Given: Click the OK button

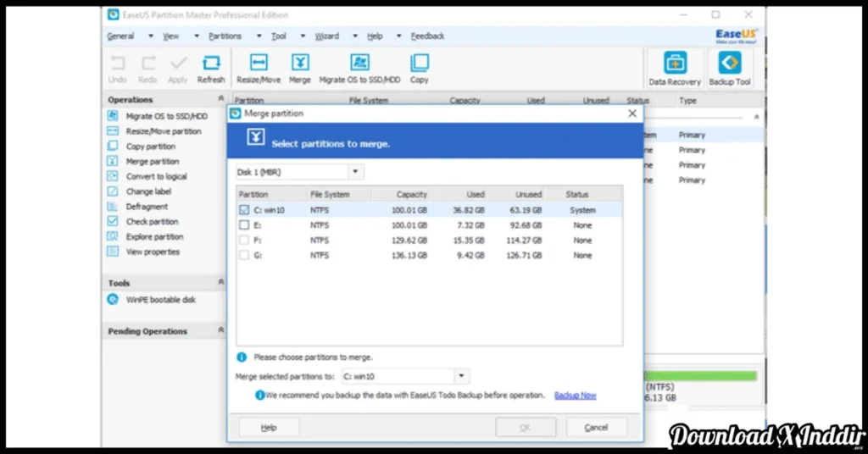Looking at the screenshot, I should click(526, 428).
